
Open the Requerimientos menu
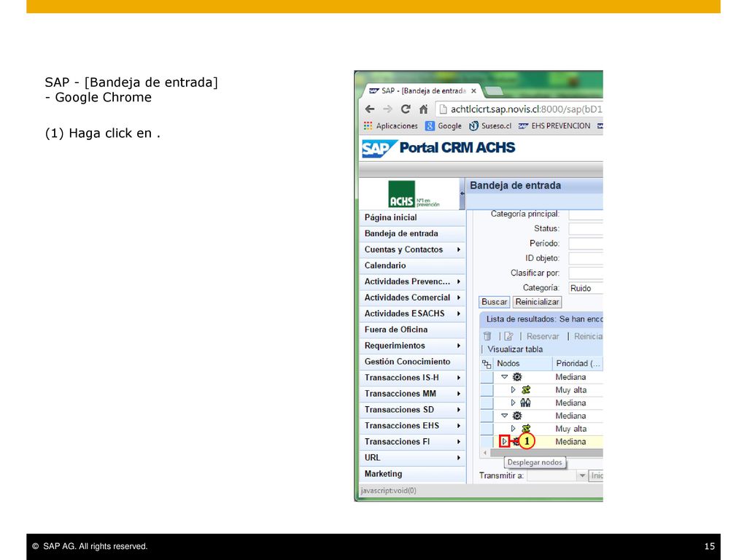(412, 346)
